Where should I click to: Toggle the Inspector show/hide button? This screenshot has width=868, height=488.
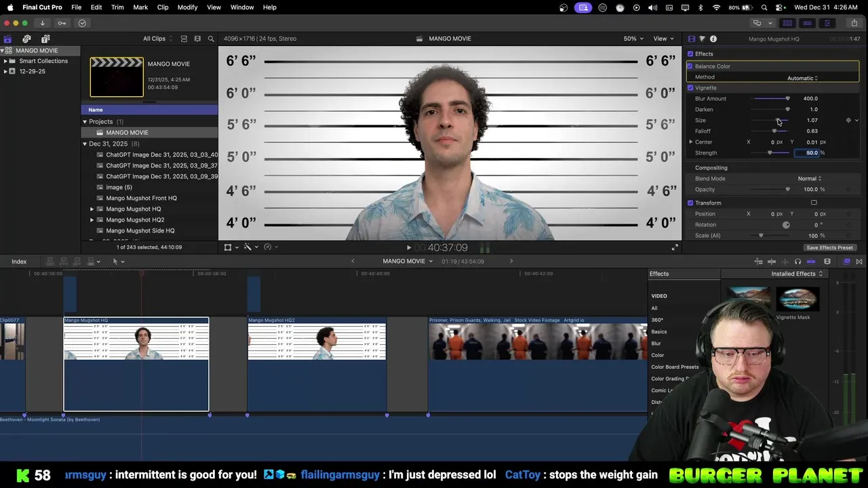(x=827, y=23)
